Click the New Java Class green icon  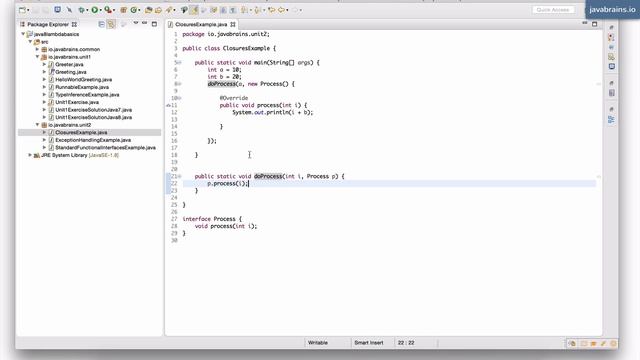133,10
